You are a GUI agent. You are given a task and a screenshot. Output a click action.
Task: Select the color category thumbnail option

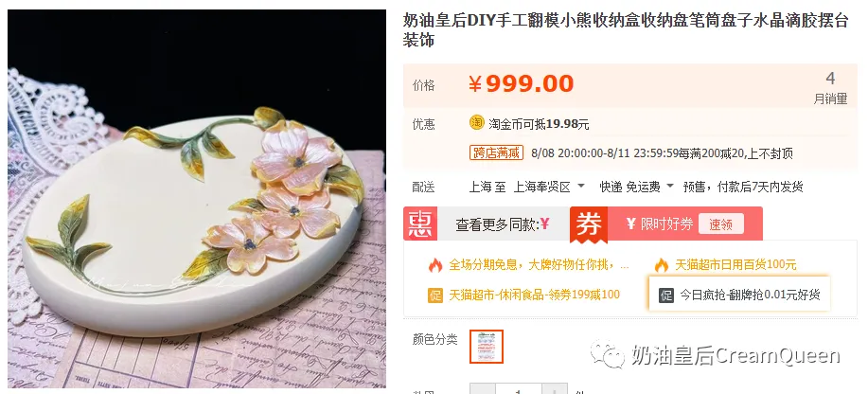click(x=486, y=347)
